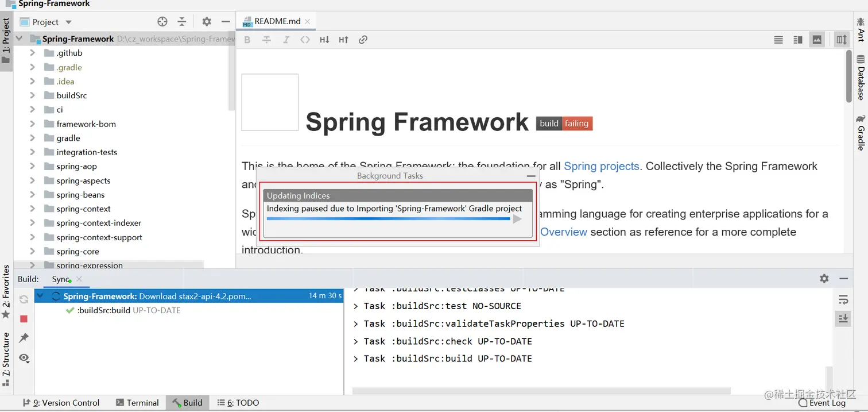Select the .idea folder

pyautogui.click(x=65, y=82)
